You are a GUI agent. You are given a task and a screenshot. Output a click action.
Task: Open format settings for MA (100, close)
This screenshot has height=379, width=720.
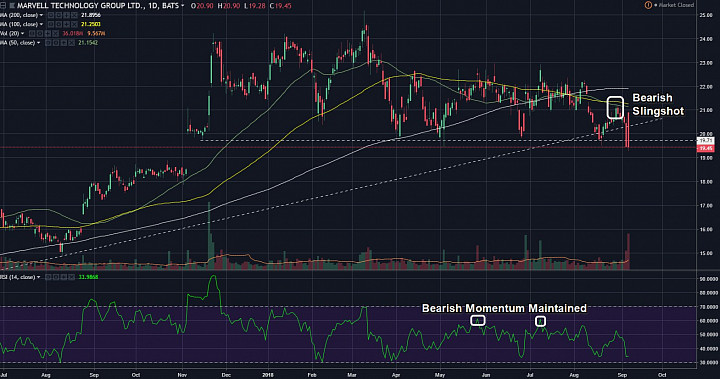(59, 24)
